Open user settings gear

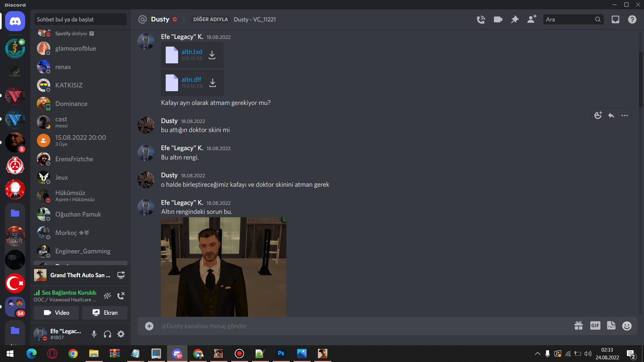pyautogui.click(x=121, y=334)
